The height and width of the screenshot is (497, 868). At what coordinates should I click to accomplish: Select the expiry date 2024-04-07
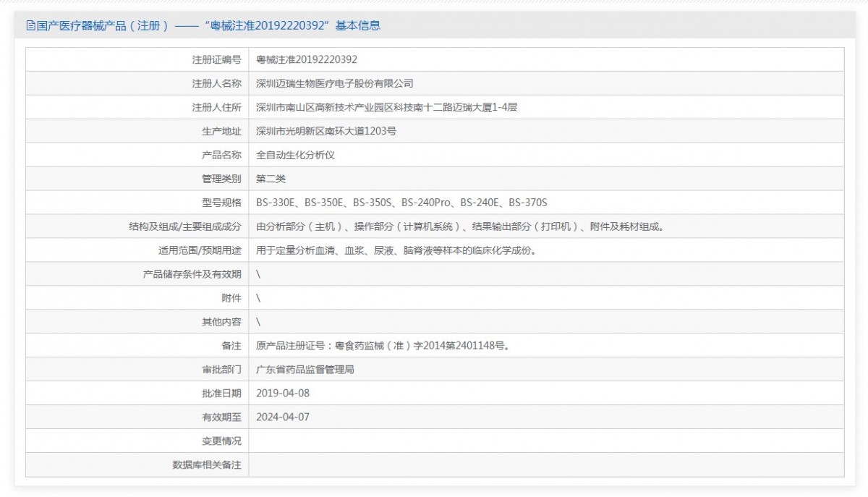point(283,417)
